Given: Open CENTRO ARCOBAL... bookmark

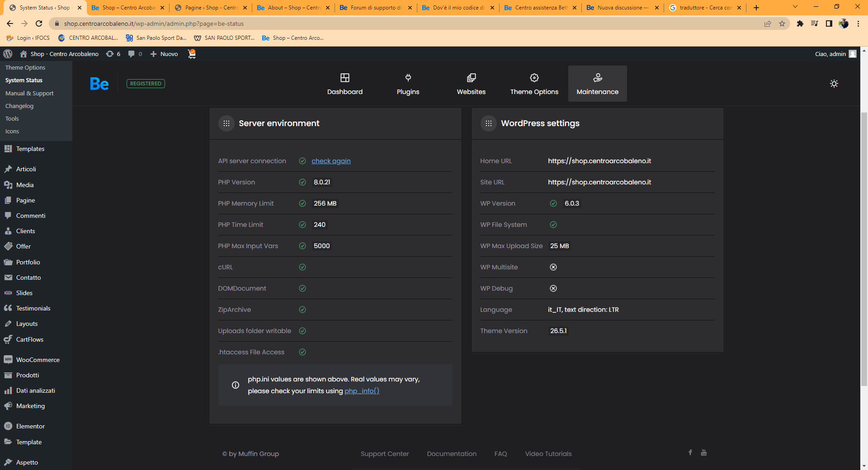Looking at the screenshot, I should coord(88,38).
